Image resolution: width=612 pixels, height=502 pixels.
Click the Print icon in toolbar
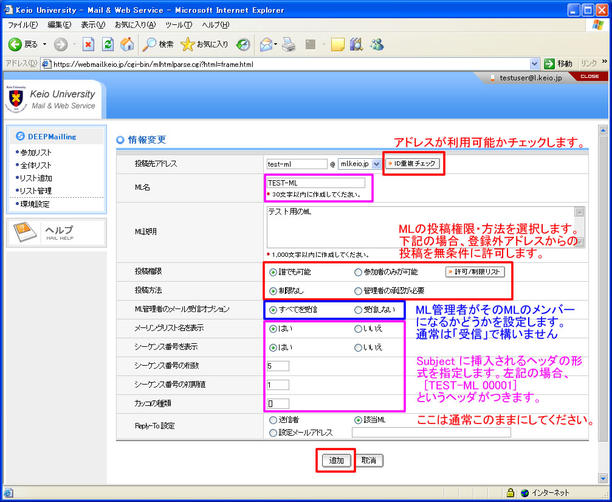coord(289,44)
